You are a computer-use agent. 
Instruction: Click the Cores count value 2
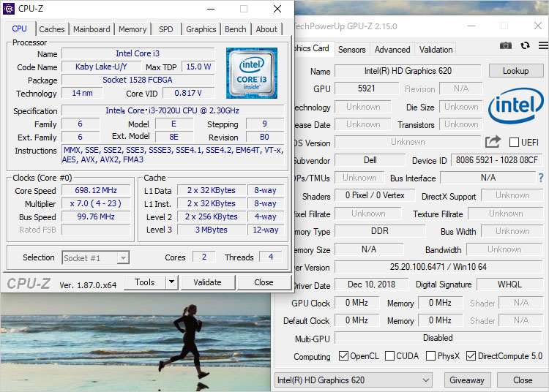pos(204,257)
